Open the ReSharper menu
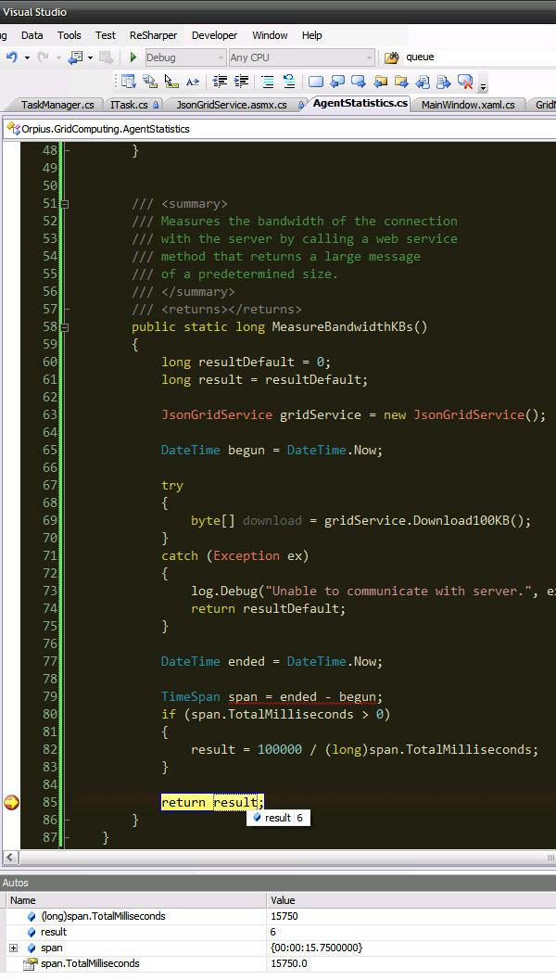Viewport: 556px width, 980px height. pyautogui.click(x=153, y=35)
